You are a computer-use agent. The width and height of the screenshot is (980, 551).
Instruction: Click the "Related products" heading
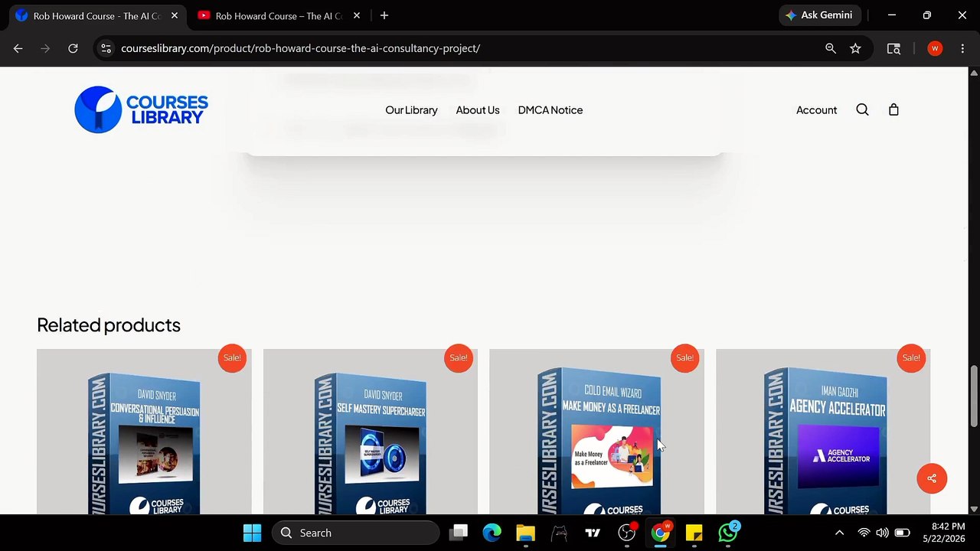(x=109, y=325)
